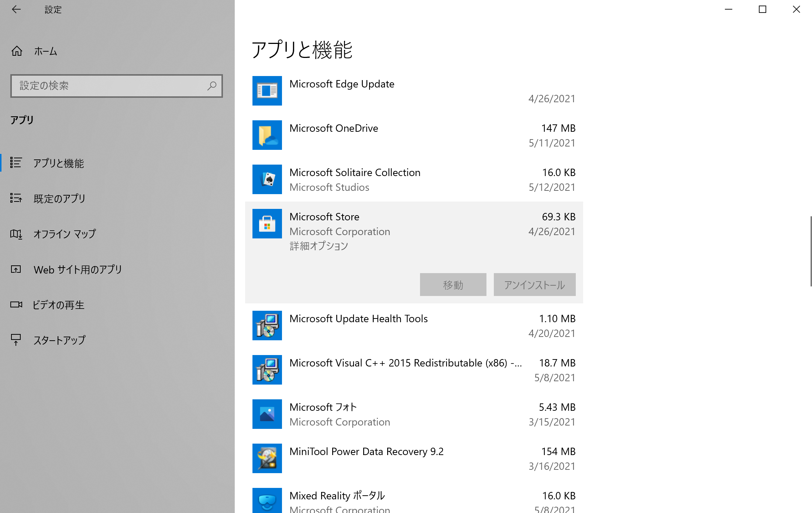Switch to ビデオの再生 section
The image size is (812, 513).
(58, 305)
